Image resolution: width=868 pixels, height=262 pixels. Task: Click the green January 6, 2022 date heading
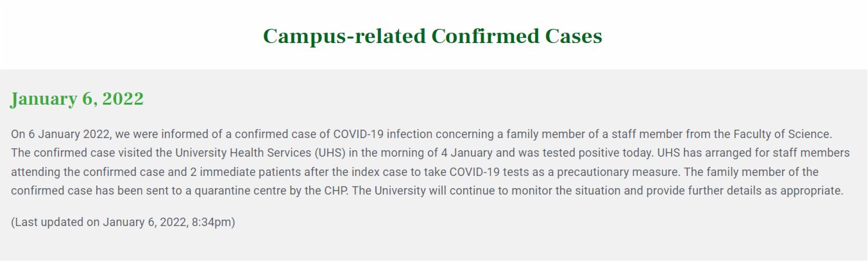point(77,99)
